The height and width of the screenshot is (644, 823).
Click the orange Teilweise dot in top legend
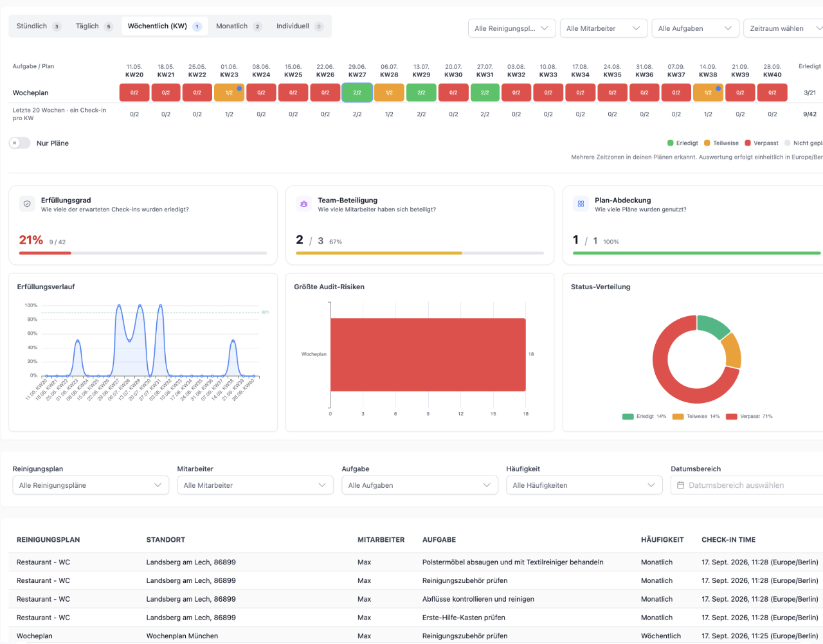(x=707, y=143)
